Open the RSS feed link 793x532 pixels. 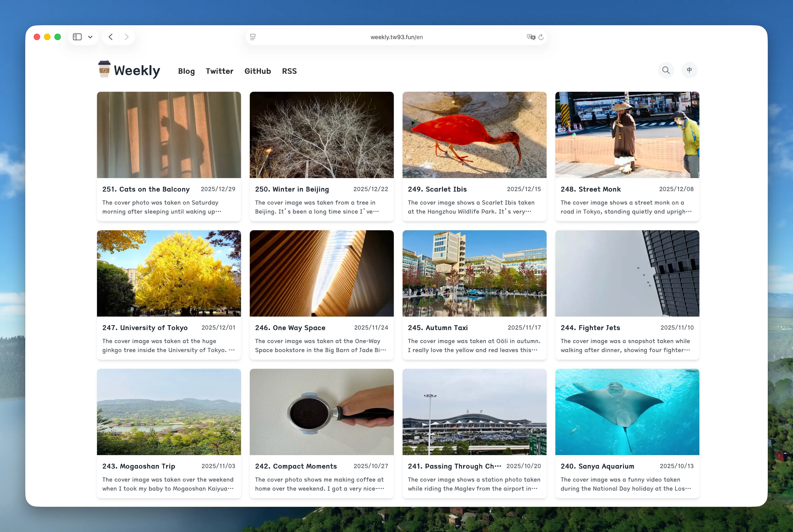289,71
